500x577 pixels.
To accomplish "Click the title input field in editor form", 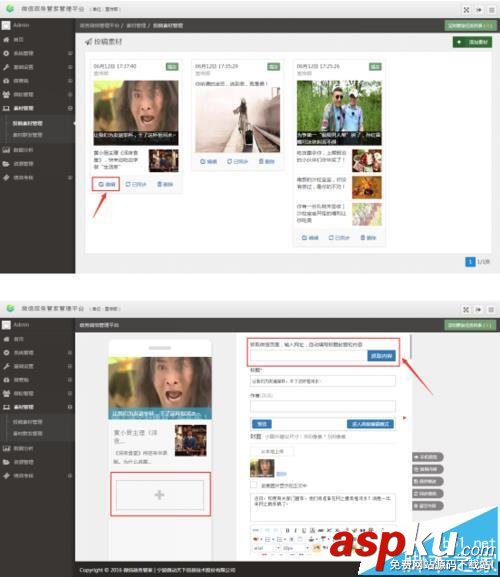I will pyautogui.click(x=323, y=381).
